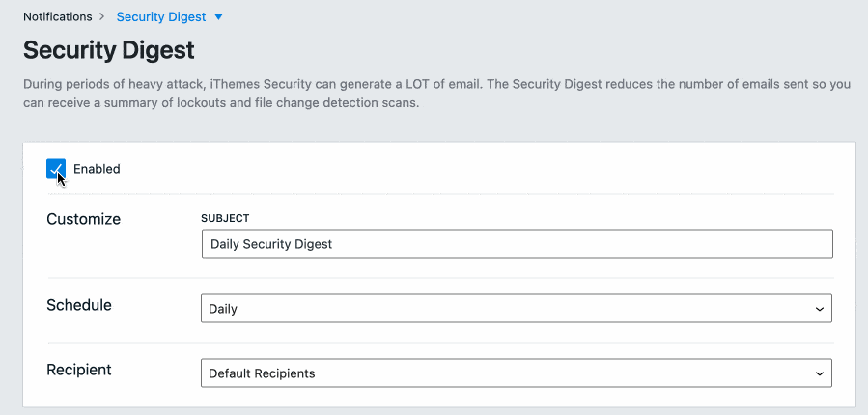The width and height of the screenshot is (868, 415).
Task: Click the Recipient section label
Action: [79, 370]
